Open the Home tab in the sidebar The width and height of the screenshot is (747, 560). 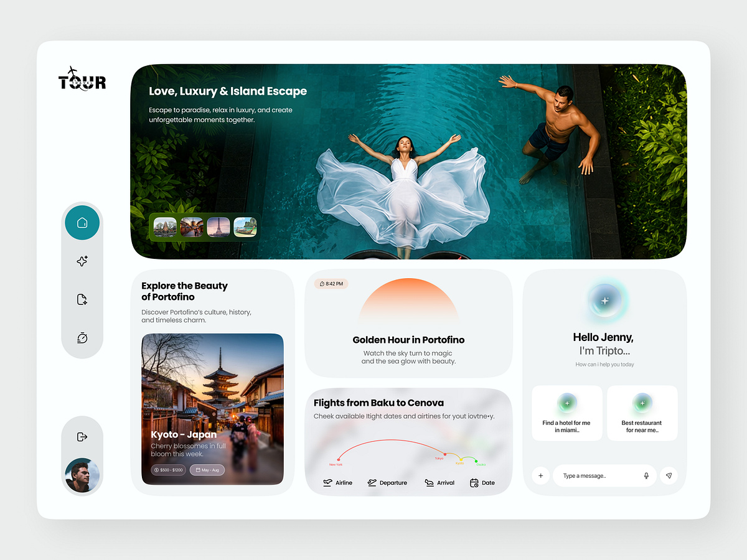click(82, 222)
